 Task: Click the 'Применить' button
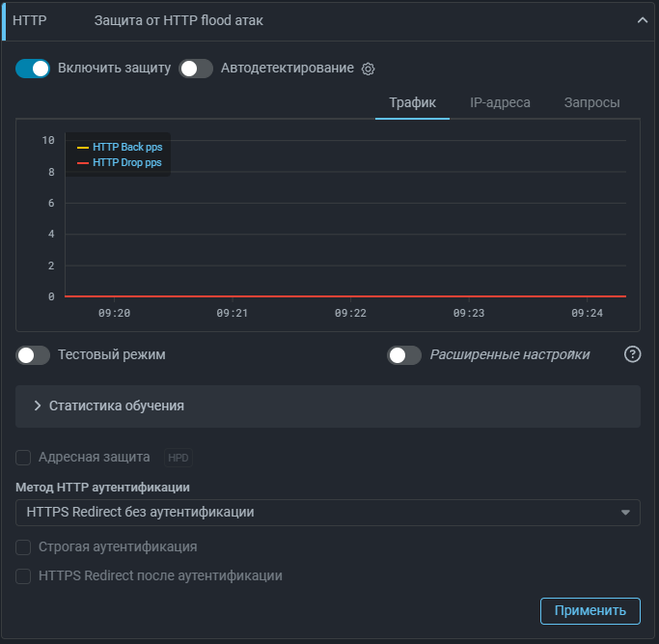(590, 610)
